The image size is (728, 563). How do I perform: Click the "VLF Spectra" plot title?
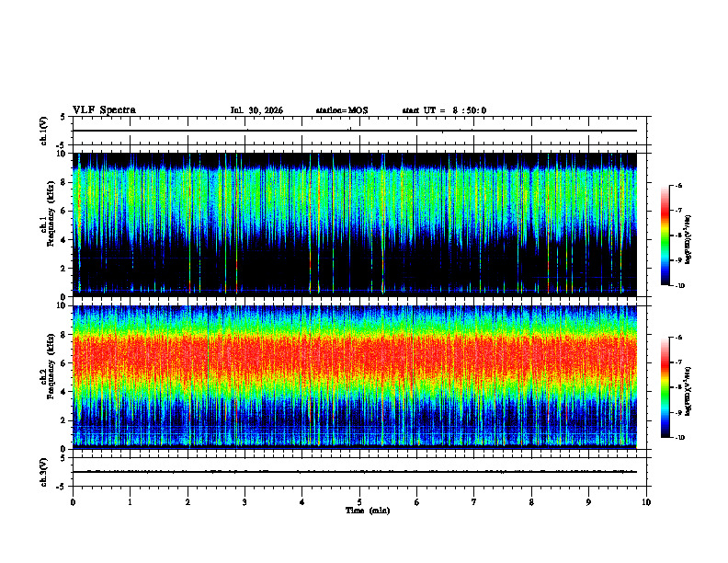point(104,110)
